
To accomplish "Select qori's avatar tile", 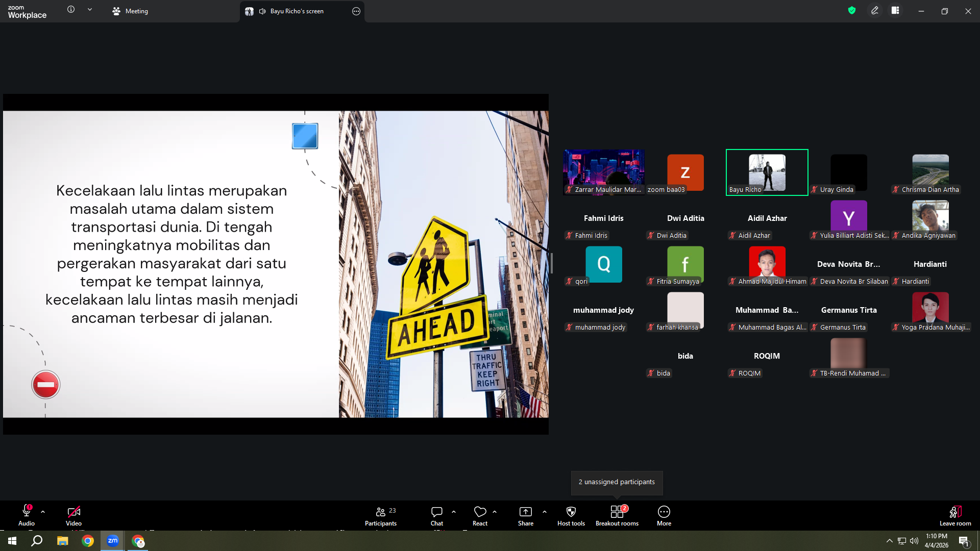I will point(604,264).
